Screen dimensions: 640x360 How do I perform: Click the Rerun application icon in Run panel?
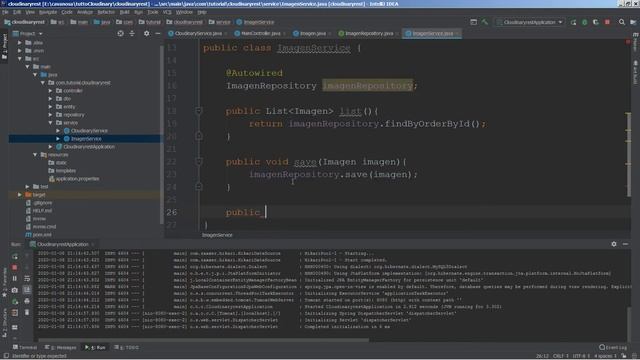(x=15, y=256)
